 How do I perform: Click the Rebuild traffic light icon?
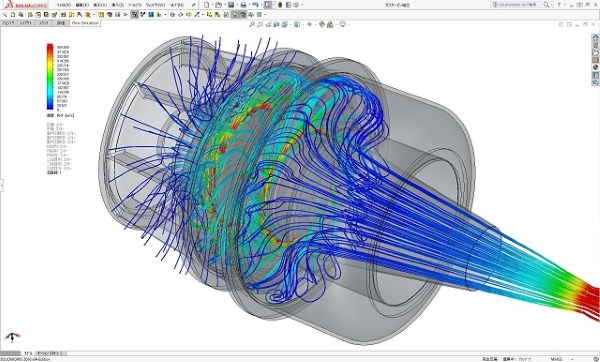click(280, 5)
